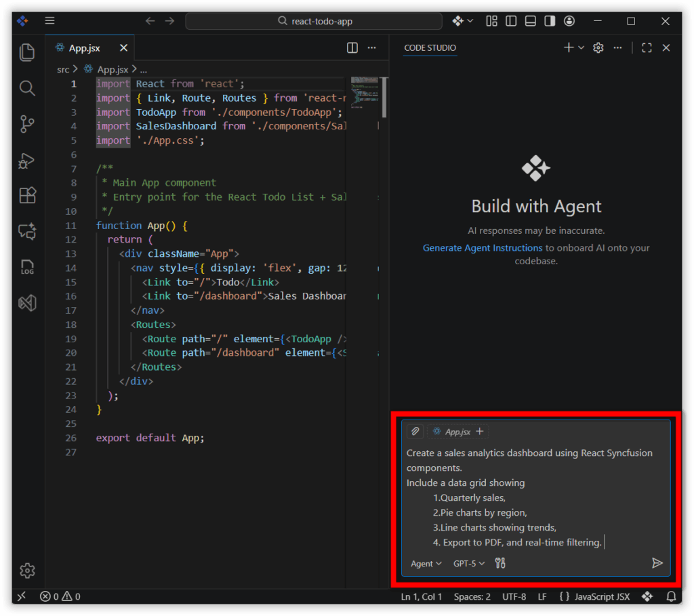694x616 pixels.
Task: Expand the new chat dropdown arrow in Code Studio
Action: [579, 47]
